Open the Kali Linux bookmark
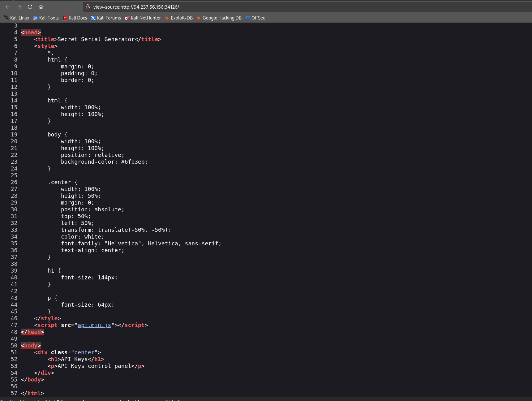This screenshot has width=532, height=401. [17, 18]
